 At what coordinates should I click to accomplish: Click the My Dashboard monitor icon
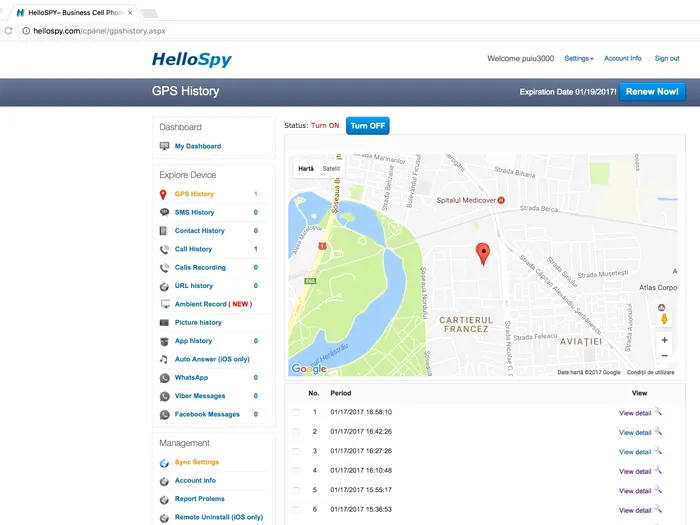tap(164, 146)
